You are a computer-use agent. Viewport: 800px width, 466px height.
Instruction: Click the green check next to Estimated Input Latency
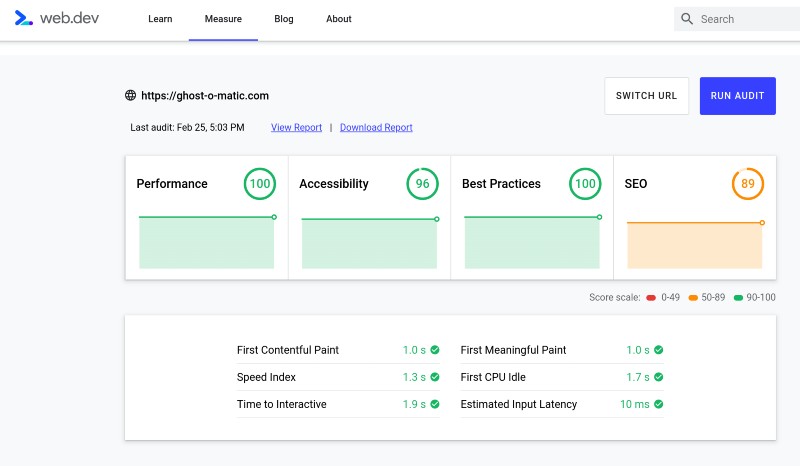click(x=659, y=404)
